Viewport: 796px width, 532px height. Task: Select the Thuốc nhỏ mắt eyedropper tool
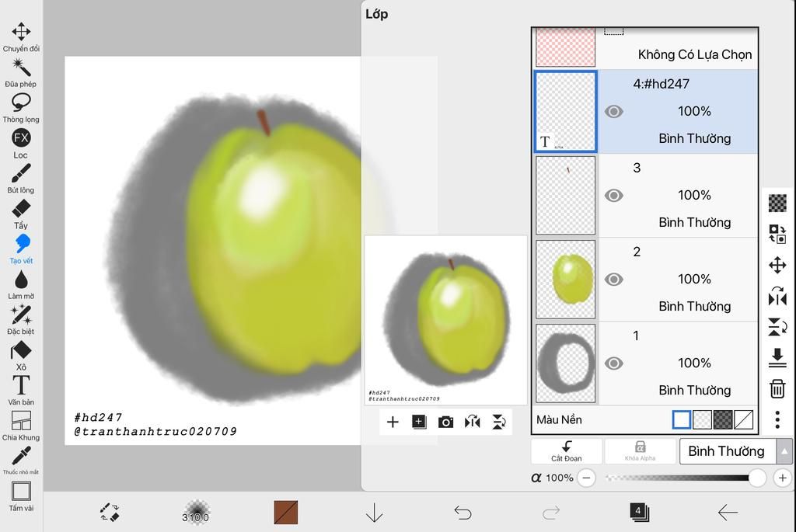(21, 461)
